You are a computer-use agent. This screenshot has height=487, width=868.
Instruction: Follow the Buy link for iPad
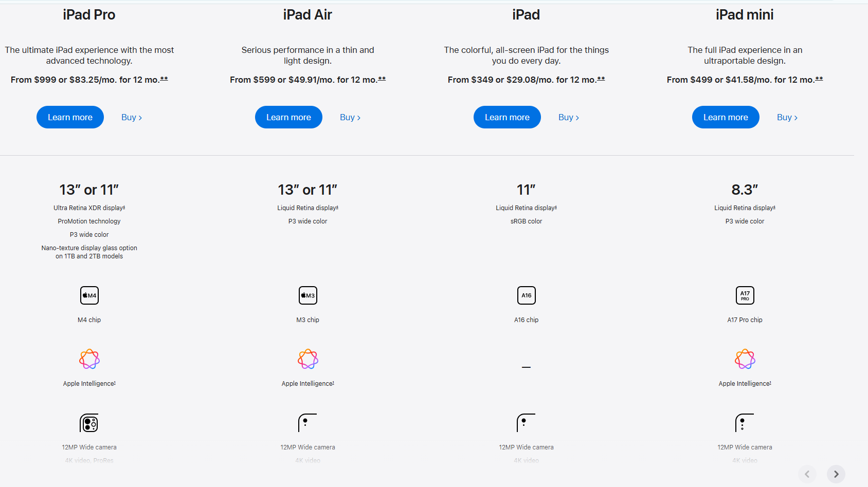[x=569, y=117]
